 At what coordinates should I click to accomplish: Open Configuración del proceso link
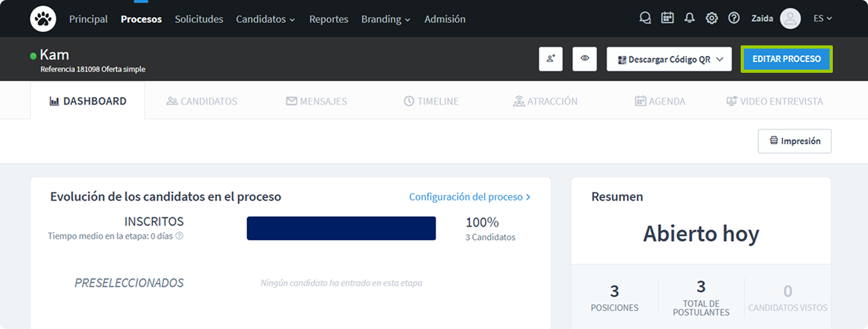pos(470,197)
